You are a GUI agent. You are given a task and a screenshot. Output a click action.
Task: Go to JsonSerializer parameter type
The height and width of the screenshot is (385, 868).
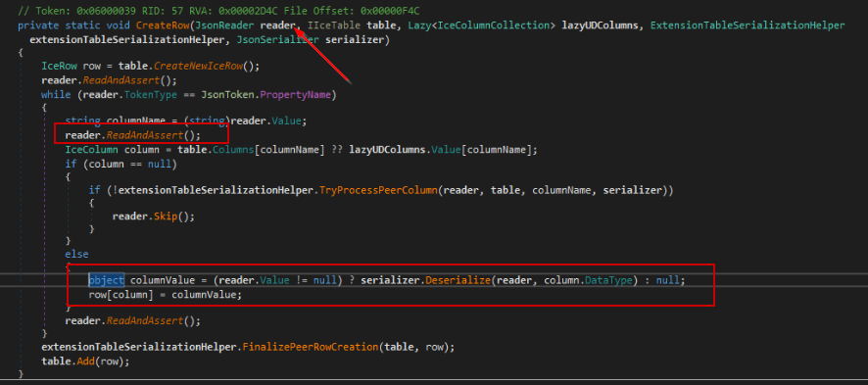click(x=277, y=40)
